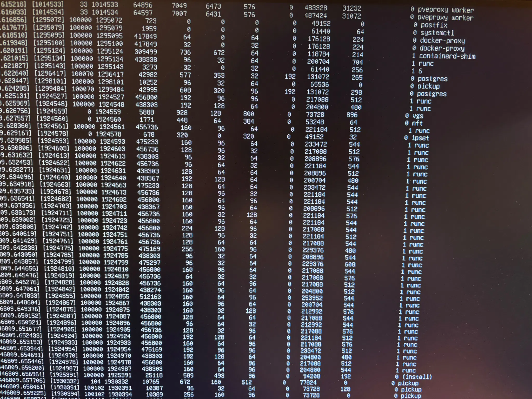This screenshot has width=532, height=399.
Task: Click the bracketed PID [1924559]
Action: coord(52,111)
